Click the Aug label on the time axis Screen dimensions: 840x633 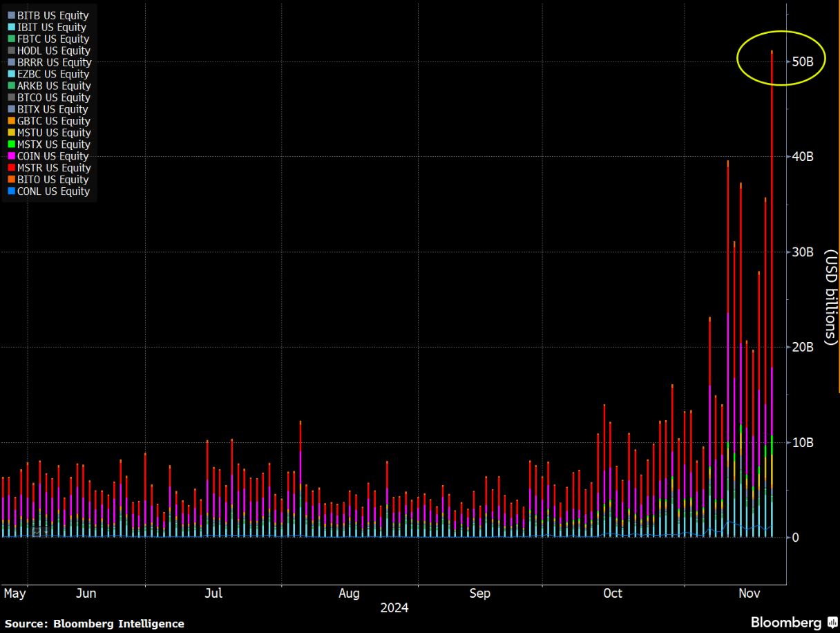[349, 594]
